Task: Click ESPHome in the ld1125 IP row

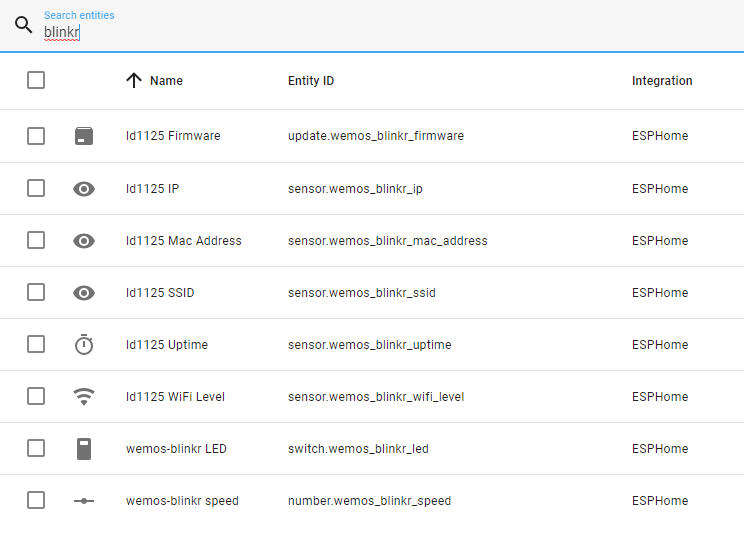Action: click(x=660, y=188)
